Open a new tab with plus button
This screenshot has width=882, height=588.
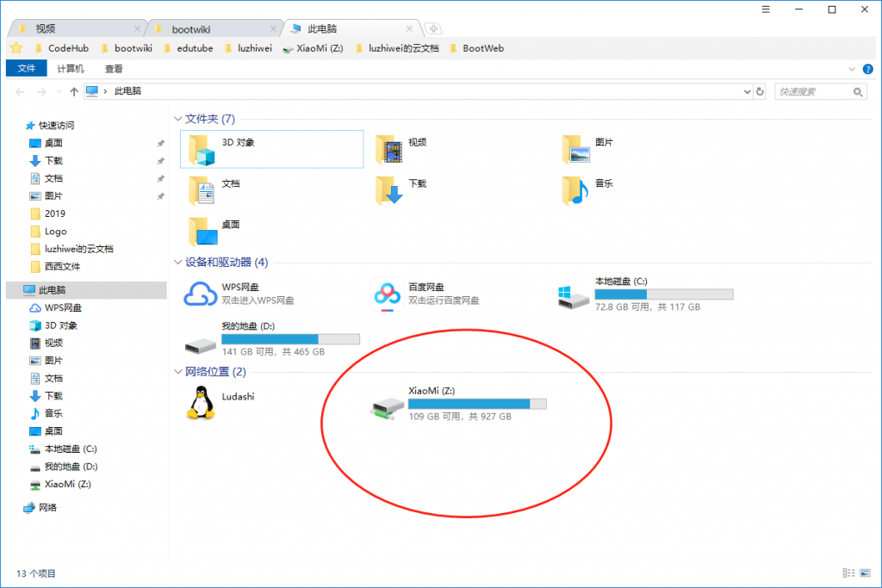(432, 28)
